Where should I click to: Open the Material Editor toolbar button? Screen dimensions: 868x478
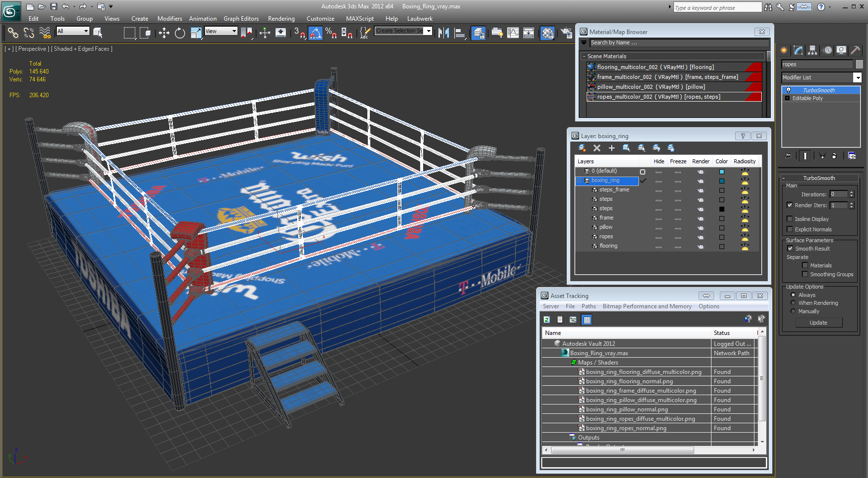tap(548, 33)
